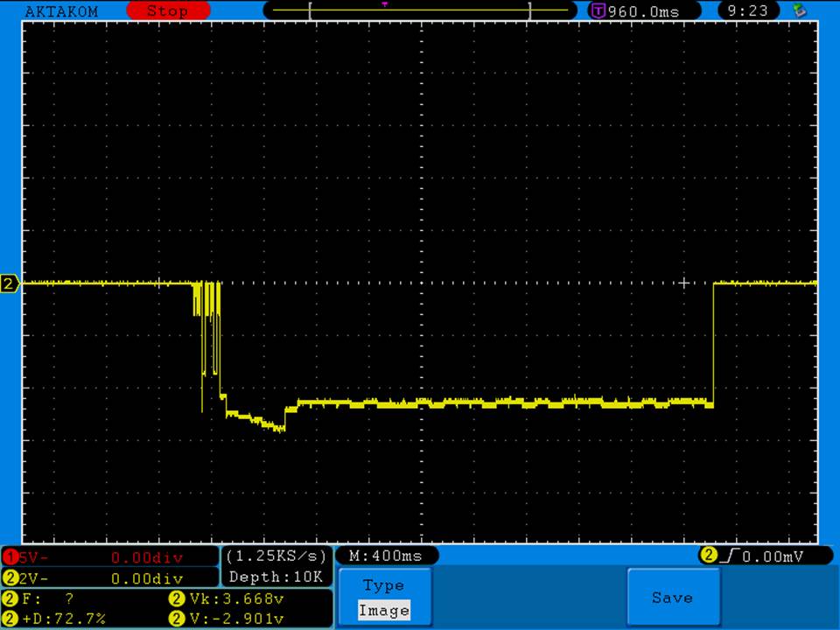Click the Depth:10K memory depth readout

[276, 577]
